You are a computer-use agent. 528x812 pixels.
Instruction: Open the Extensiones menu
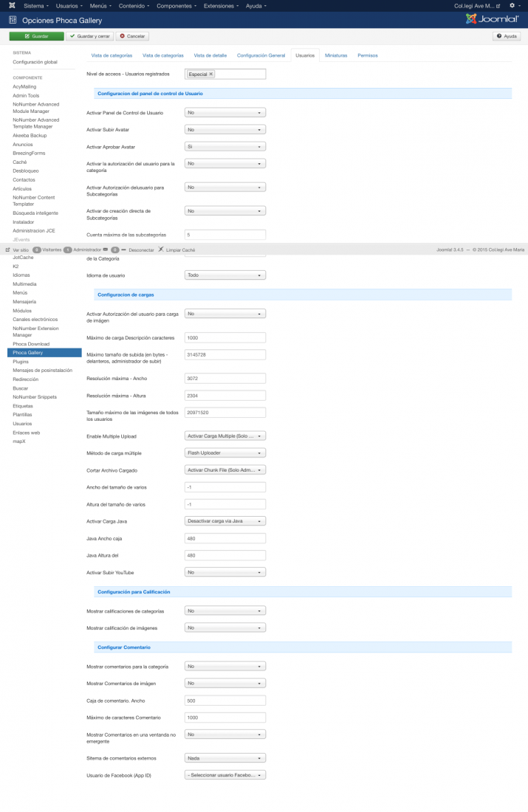pyautogui.click(x=221, y=6)
